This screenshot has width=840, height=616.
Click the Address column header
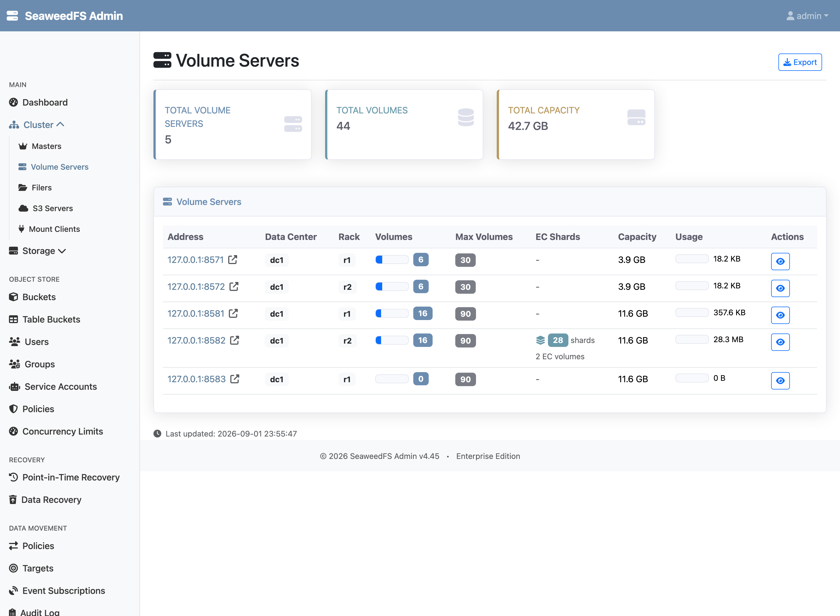185,237
